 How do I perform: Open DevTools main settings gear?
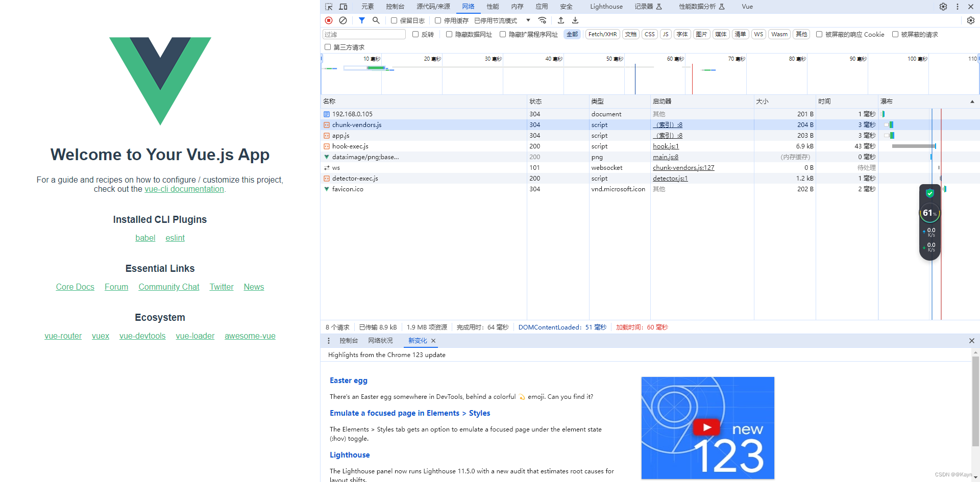click(943, 7)
